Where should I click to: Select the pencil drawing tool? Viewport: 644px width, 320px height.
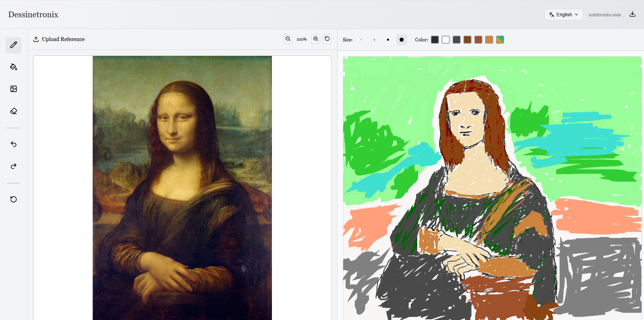click(x=14, y=45)
